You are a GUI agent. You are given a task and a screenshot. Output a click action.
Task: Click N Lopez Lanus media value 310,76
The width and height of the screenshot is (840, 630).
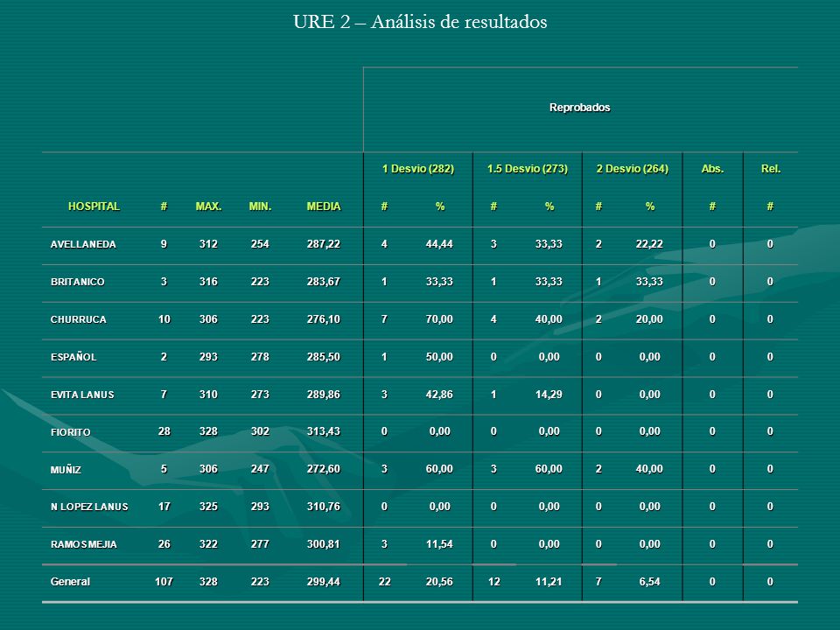pos(324,507)
